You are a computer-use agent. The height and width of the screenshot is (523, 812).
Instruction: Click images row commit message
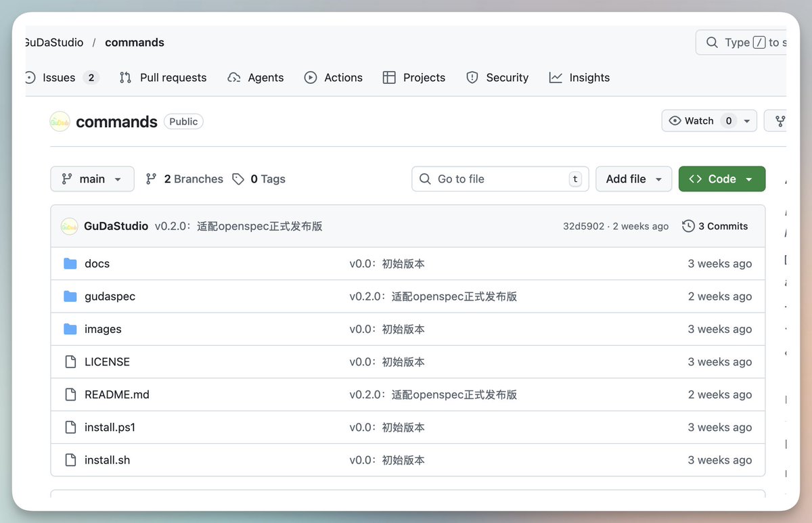click(x=387, y=329)
